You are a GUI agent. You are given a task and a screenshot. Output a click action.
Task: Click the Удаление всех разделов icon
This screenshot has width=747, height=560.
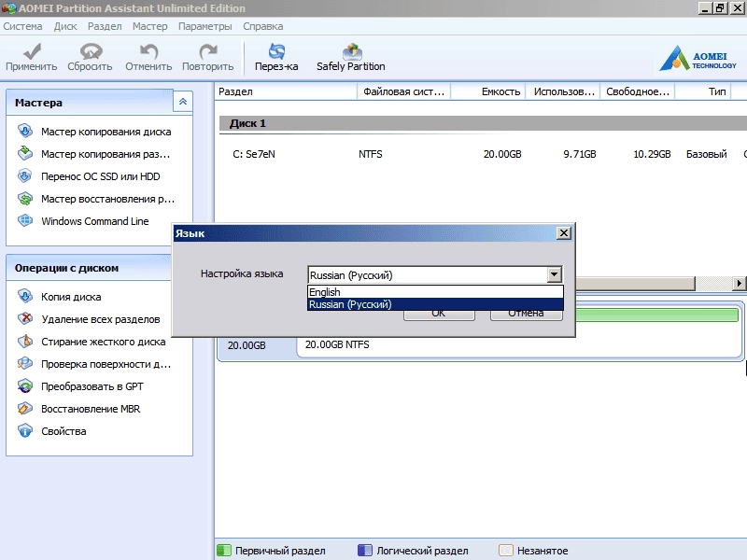pos(25,318)
